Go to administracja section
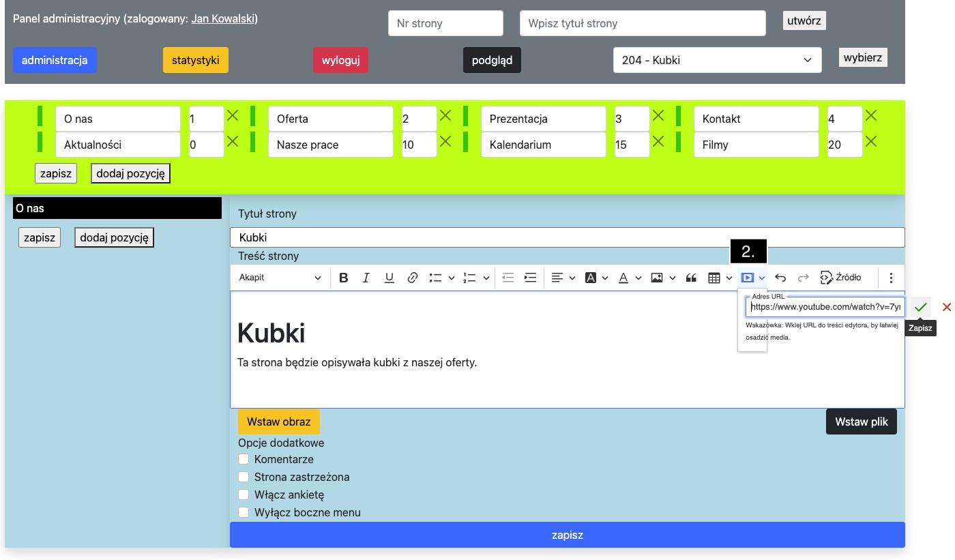The image size is (955, 560). tap(55, 60)
